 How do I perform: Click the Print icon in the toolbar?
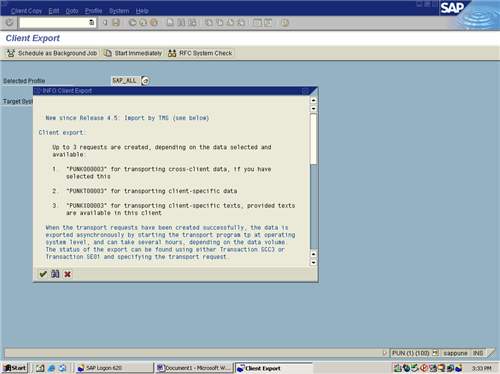[170, 23]
